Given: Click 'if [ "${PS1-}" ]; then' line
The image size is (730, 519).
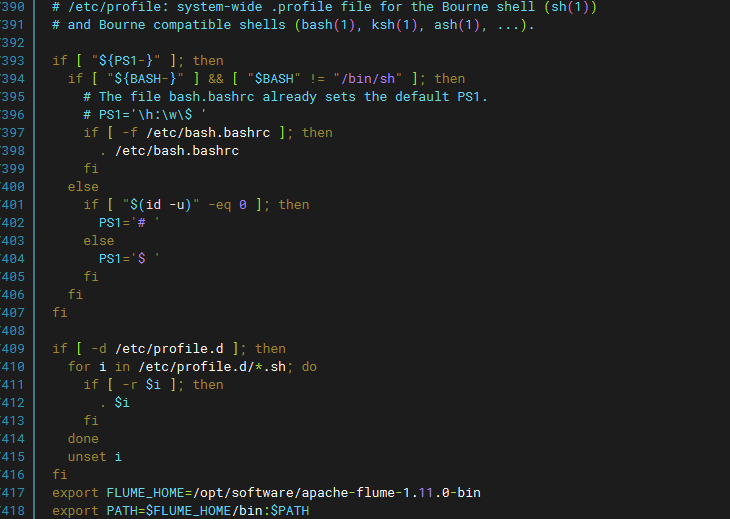Looking at the screenshot, I should click(x=138, y=61).
